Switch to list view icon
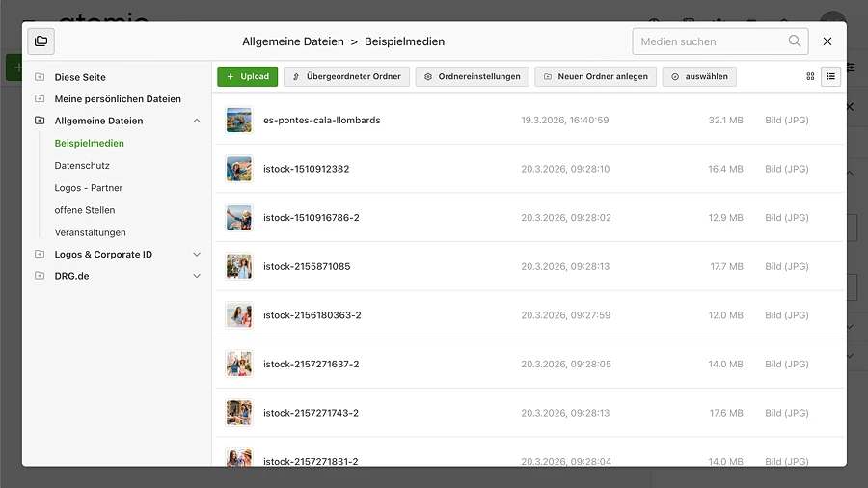The image size is (868, 488). click(x=830, y=76)
